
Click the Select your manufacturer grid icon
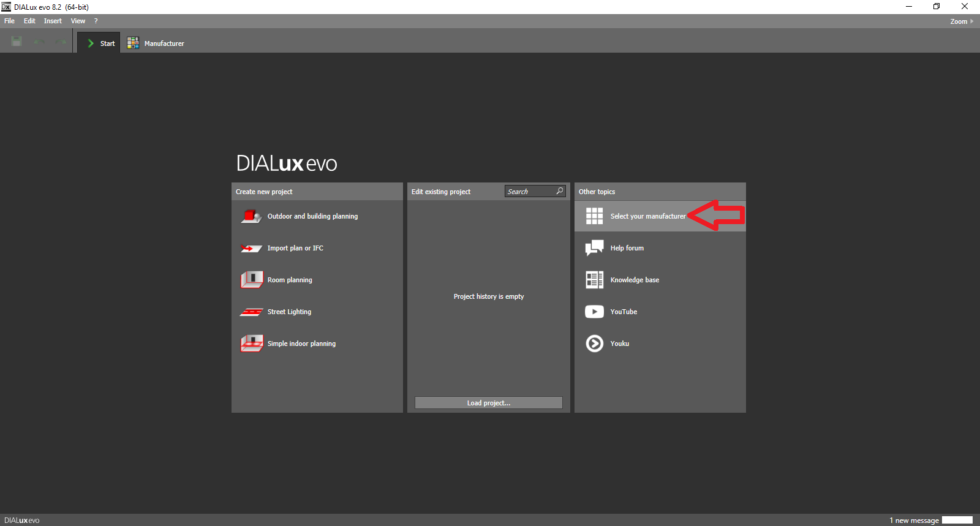(594, 216)
